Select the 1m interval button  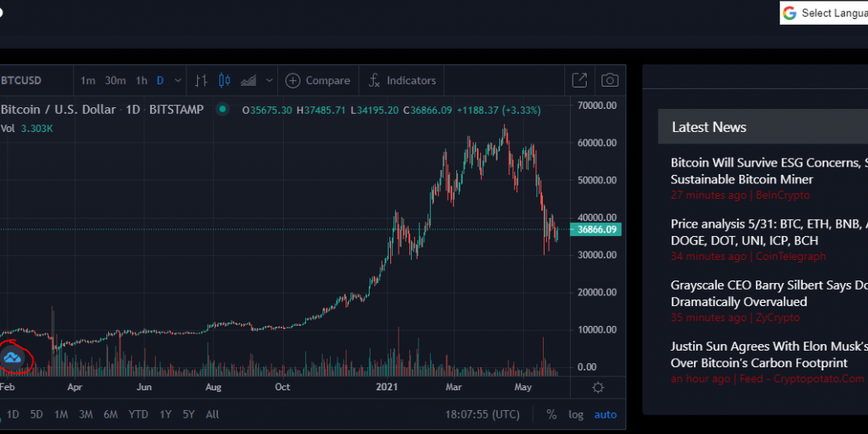tap(88, 81)
